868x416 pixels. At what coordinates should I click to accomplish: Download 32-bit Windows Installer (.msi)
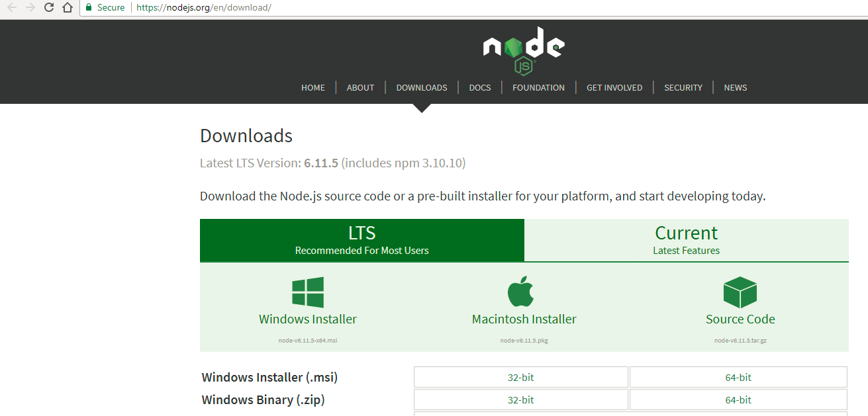point(521,378)
